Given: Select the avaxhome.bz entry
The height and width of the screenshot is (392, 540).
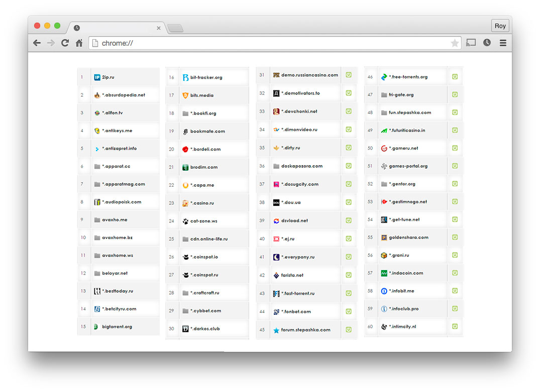Looking at the screenshot, I should (x=119, y=238).
